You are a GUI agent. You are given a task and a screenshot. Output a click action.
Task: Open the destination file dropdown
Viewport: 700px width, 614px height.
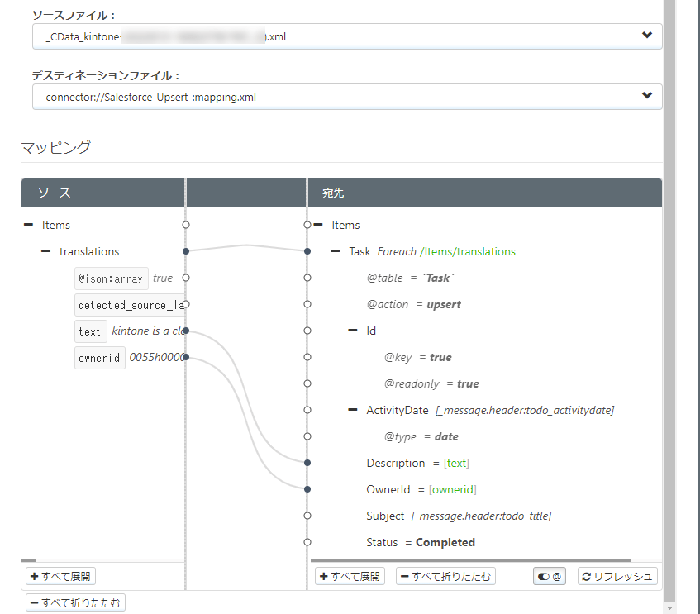646,97
